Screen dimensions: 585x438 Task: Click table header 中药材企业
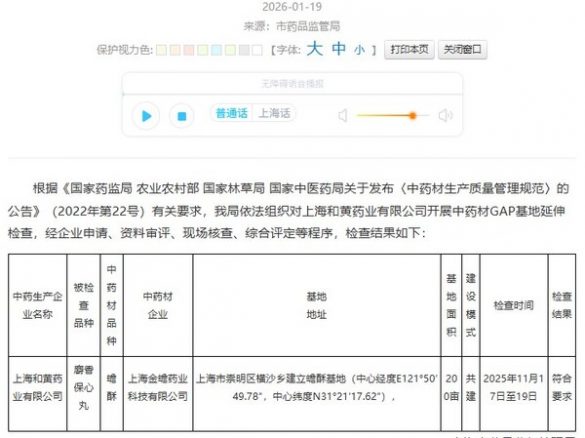click(x=158, y=305)
